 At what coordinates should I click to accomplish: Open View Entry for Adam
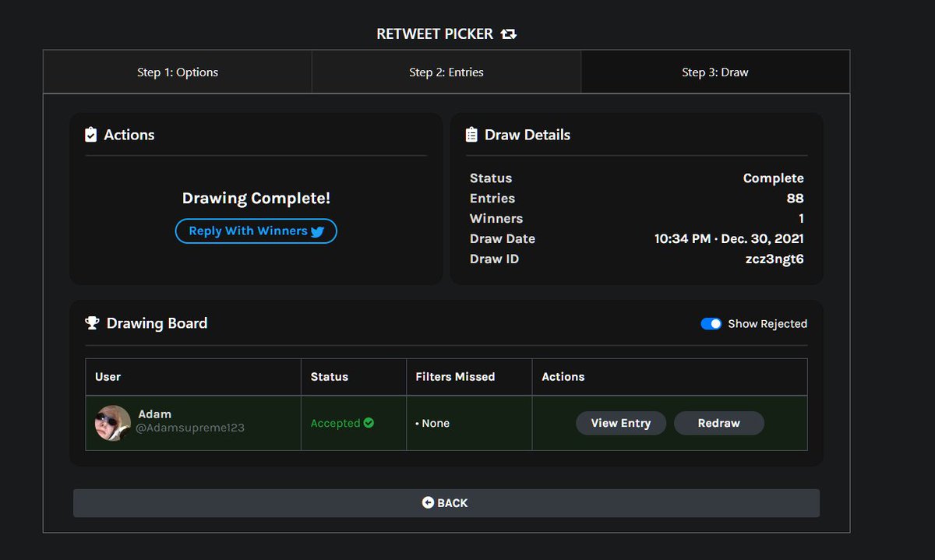click(x=621, y=423)
